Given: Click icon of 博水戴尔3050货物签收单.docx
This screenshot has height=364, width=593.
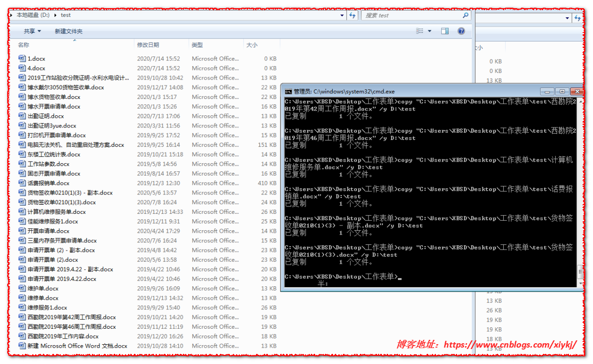Looking at the screenshot, I should [22, 87].
